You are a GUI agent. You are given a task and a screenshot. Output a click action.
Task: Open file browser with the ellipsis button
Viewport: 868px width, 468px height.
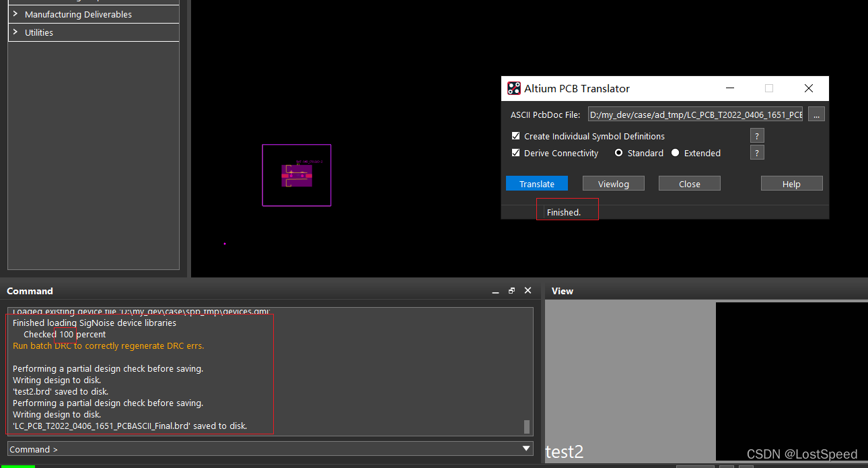(816, 114)
